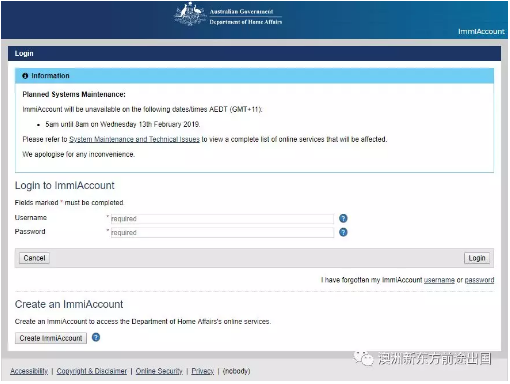510x384 pixels.
Task: Click the Planned Systems Maintenance heading
Action: tap(74, 94)
